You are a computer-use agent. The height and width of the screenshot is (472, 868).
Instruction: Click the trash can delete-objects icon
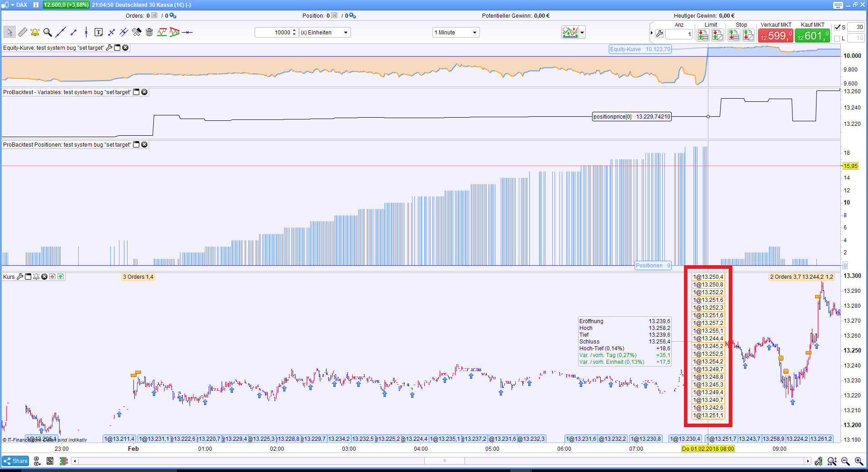[149, 32]
